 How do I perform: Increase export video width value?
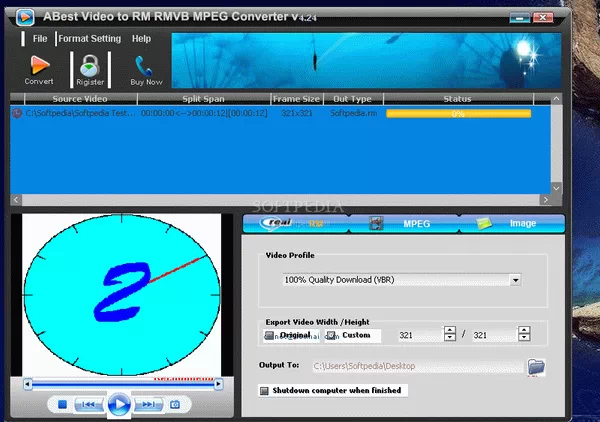(x=450, y=330)
